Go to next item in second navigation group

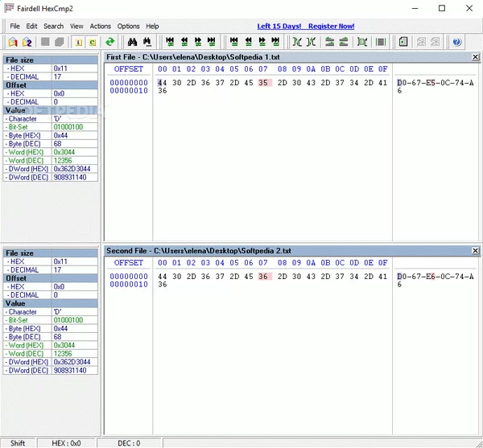pyautogui.click(x=262, y=42)
